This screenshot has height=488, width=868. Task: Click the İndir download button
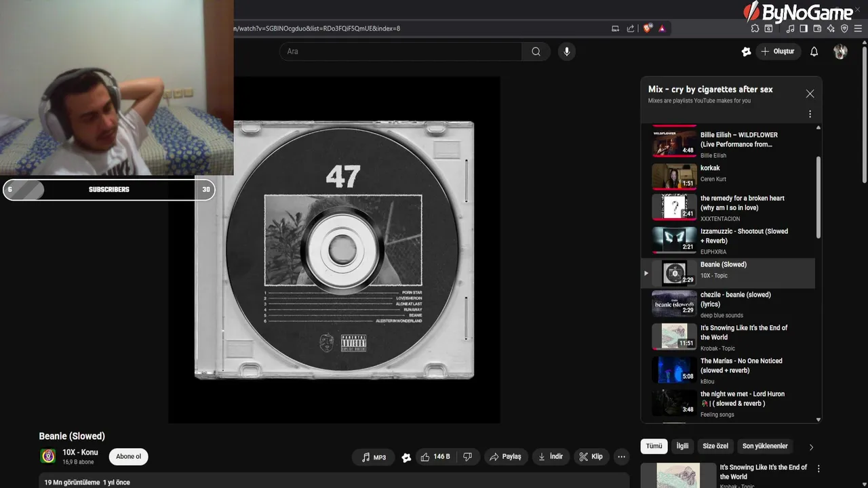(551, 457)
